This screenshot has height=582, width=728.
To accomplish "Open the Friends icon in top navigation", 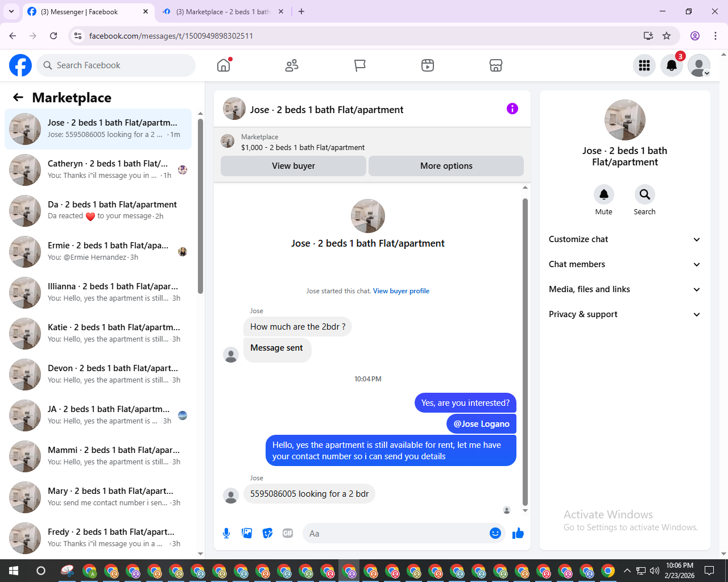I will pyautogui.click(x=292, y=65).
